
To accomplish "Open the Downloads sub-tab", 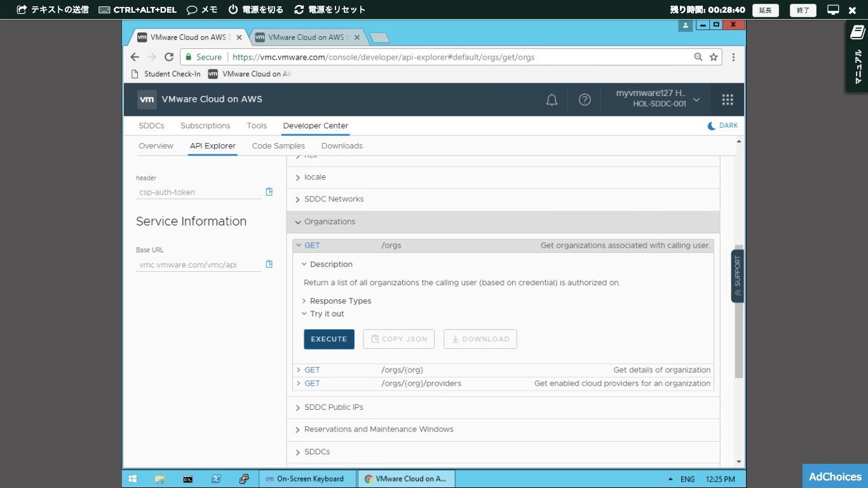I will (342, 146).
